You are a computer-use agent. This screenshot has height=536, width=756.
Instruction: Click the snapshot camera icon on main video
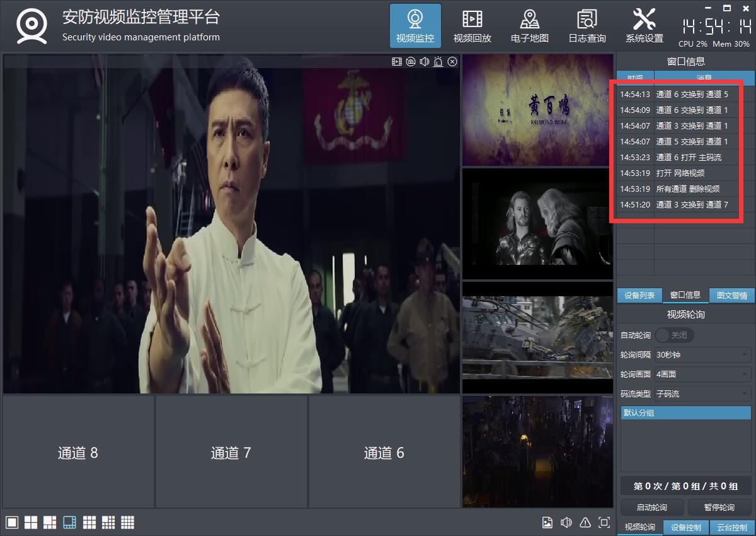pos(411,62)
